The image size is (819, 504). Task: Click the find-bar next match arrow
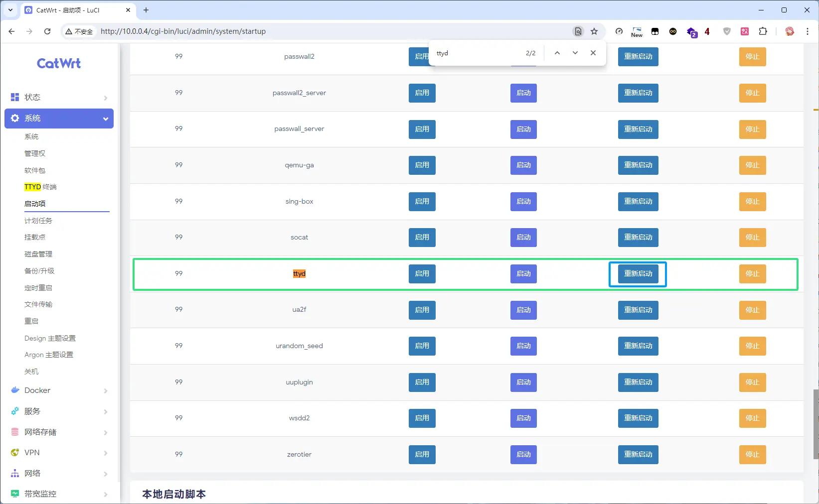(x=575, y=53)
